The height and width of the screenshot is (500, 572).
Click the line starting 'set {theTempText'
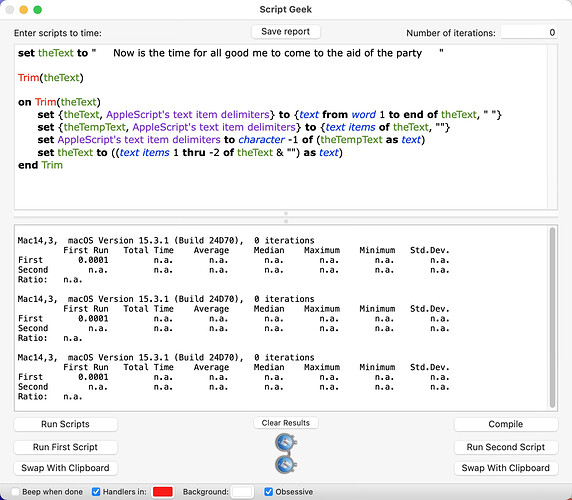point(244,127)
